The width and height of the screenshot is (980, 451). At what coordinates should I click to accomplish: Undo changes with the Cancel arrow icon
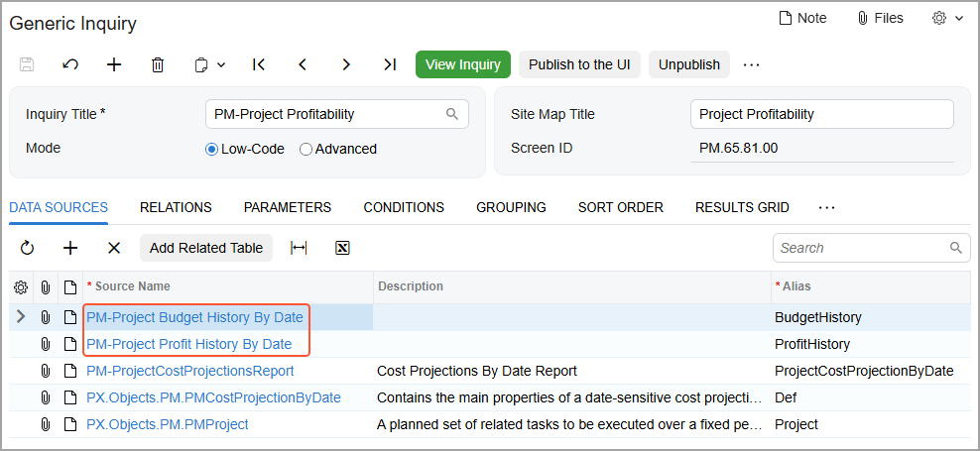(x=70, y=64)
